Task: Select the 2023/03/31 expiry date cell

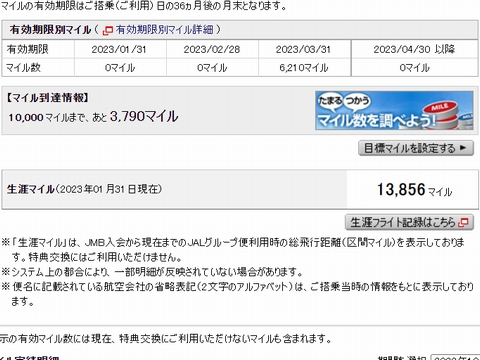Action: (x=304, y=49)
